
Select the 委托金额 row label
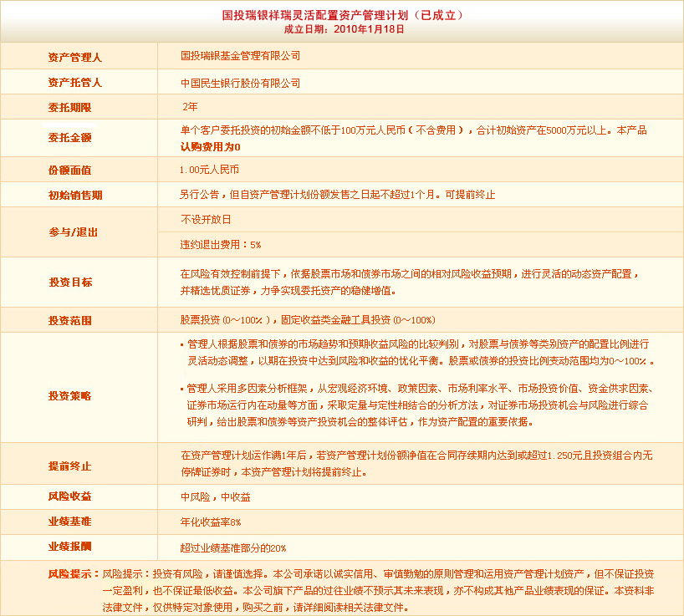[69, 137]
